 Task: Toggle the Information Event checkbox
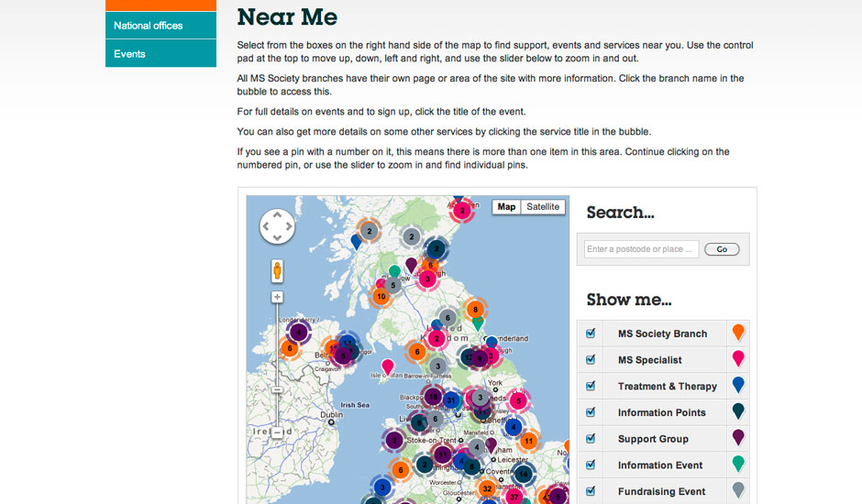point(591,465)
